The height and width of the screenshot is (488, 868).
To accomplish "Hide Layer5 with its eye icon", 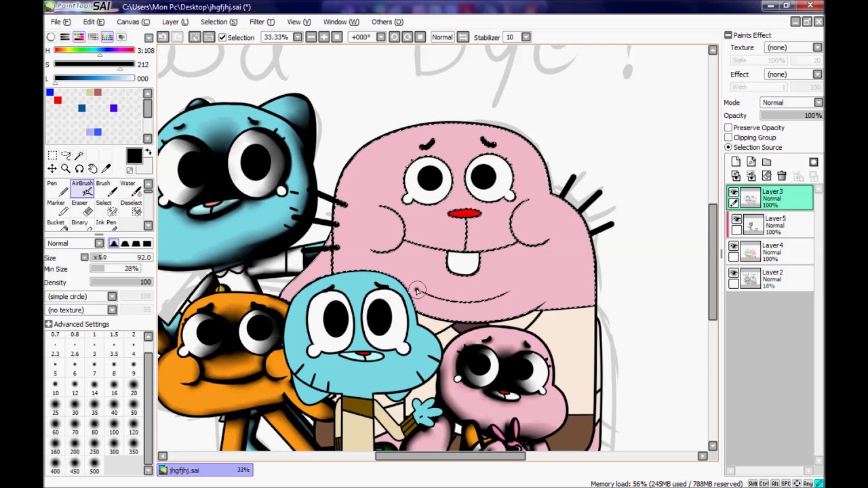I will click(736, 220).
